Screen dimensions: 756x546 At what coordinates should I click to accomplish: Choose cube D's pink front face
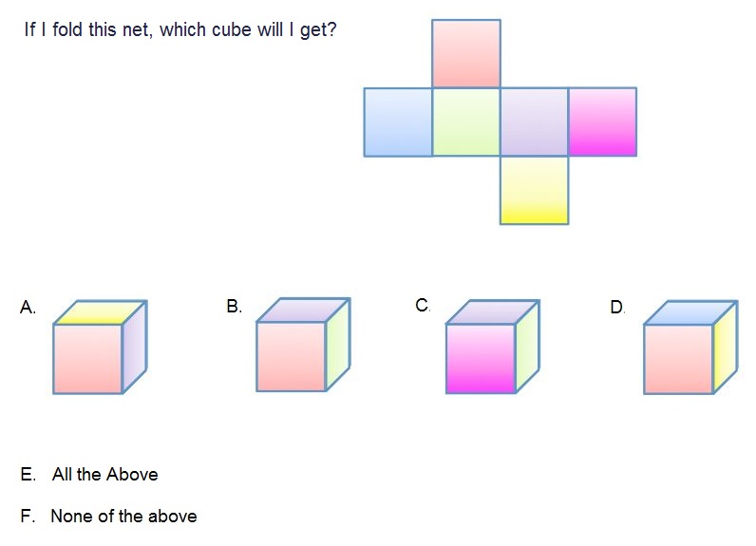678,358
